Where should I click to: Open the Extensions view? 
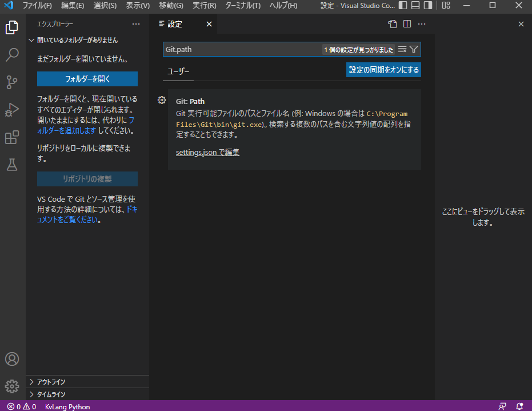tap(12, 137)
